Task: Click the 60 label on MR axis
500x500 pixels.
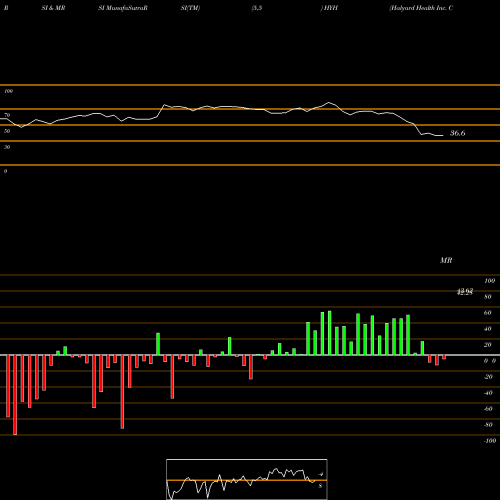Action: tap(488, 313)
